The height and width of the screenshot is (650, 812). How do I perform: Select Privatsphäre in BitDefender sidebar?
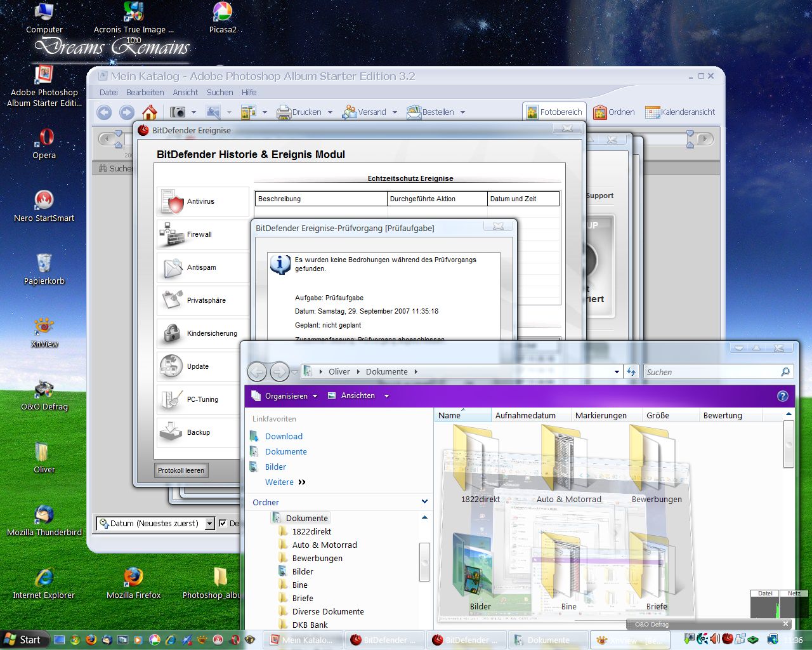coord(202,300)
